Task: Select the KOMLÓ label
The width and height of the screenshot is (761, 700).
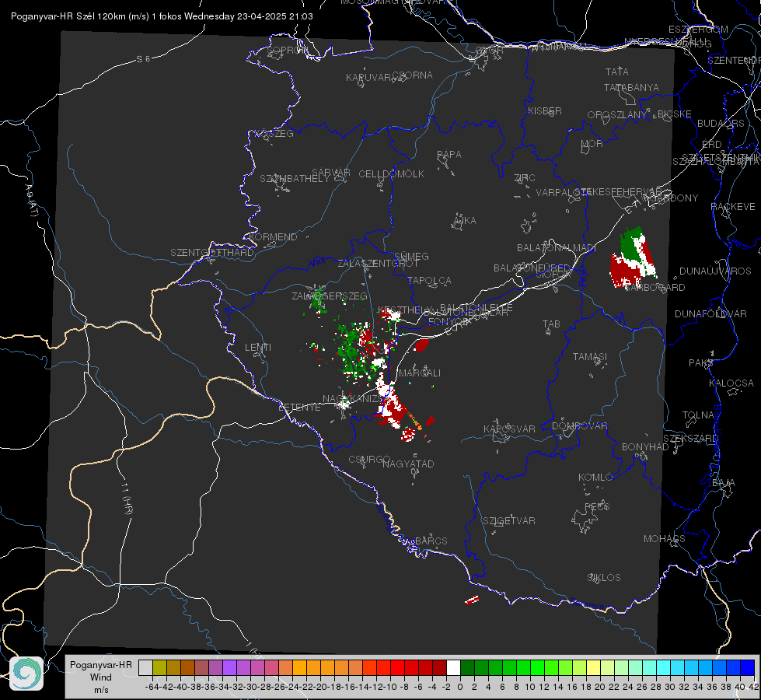Action: (x=595, y=478)
